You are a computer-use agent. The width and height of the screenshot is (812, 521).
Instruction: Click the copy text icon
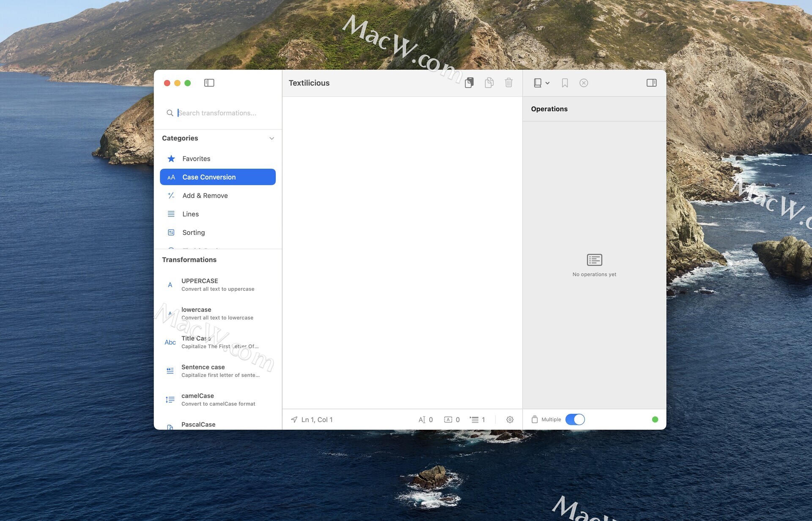tap(489, 83)
